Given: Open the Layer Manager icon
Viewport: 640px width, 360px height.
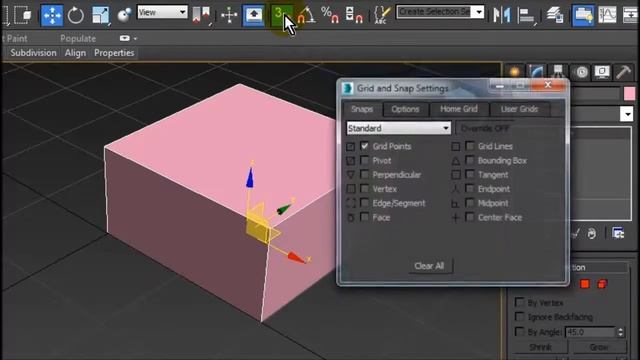Looking at the screenshot, I should tap(555, 16).
